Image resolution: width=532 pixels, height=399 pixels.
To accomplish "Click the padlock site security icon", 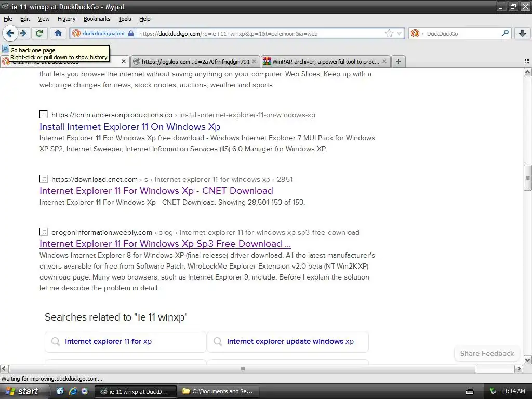I will click(131, 33).
